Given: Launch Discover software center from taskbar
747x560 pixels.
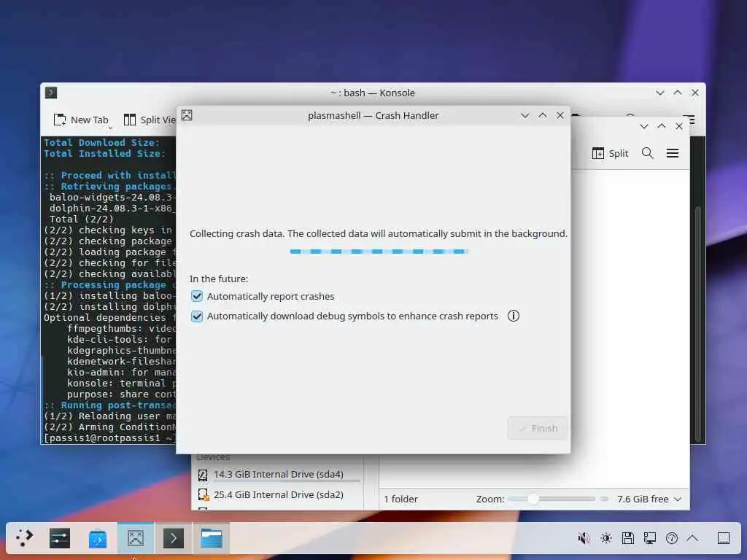Looking at the screenshot, I should coord(97,539).
